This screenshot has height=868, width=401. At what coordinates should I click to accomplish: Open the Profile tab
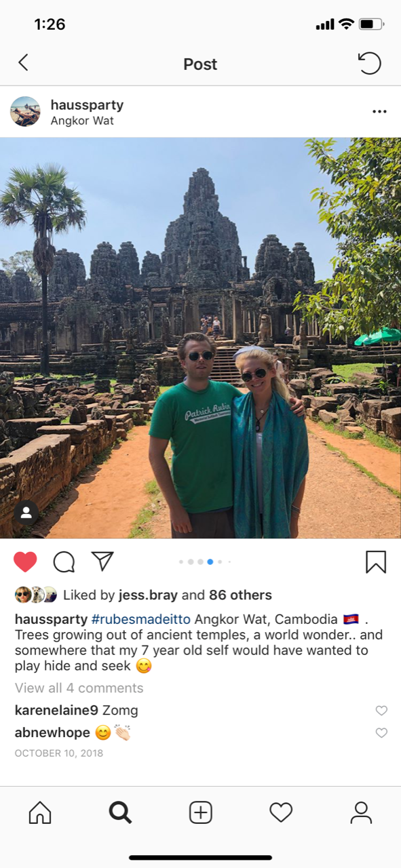(361, 812)
